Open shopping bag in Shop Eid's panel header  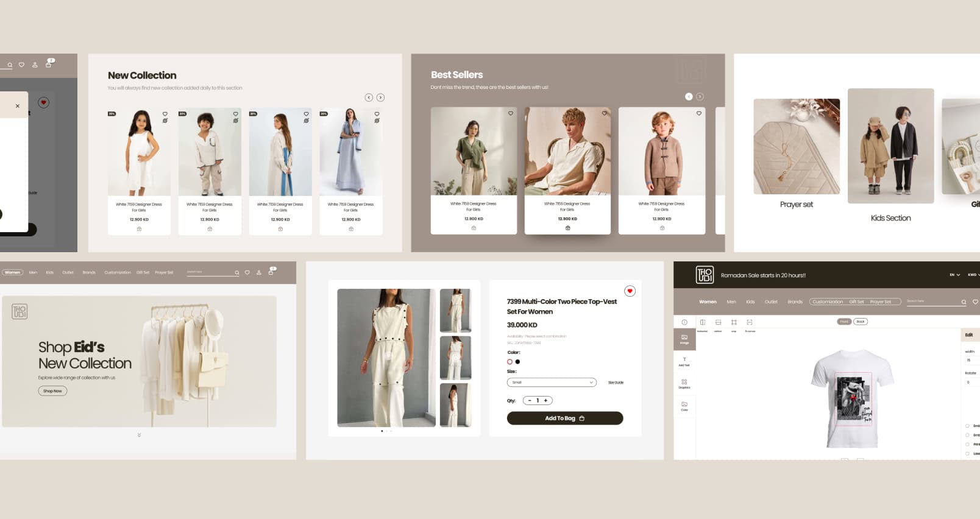pyautogui.click(x=271, y=272)
